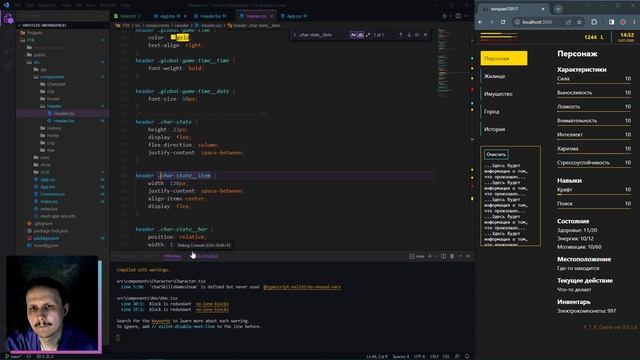Switch to the App.tsx editor tab
Viewport: 640px width, 360px height.
click(170, 16)
